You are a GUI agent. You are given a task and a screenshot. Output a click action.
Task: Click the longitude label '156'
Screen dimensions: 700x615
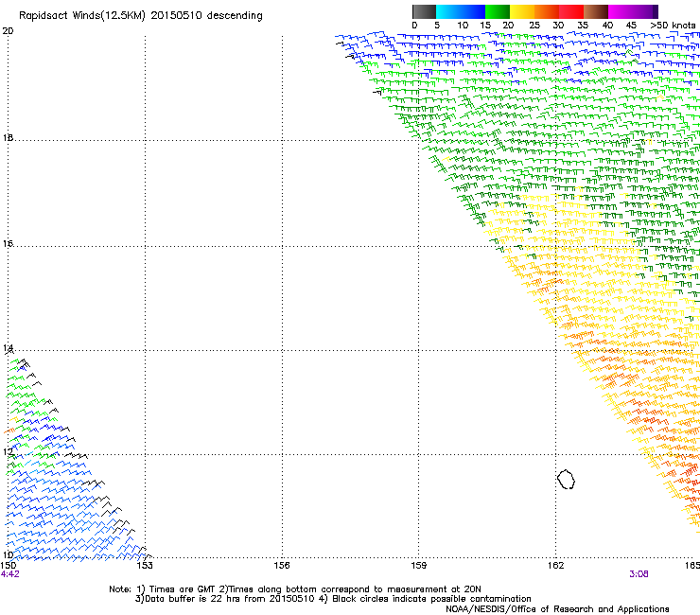coord(282,566)
